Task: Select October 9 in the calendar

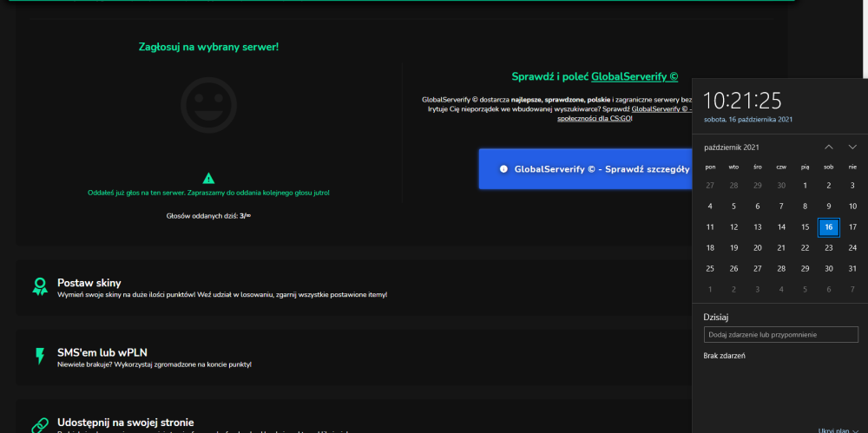Action: 829,207
